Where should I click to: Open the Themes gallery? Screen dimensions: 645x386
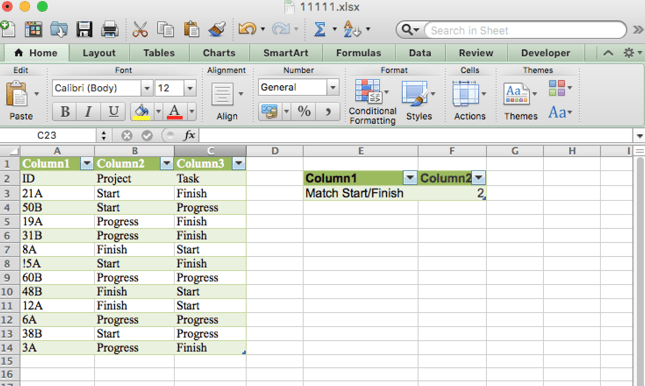pyautogui.click(x=516, y=94)
